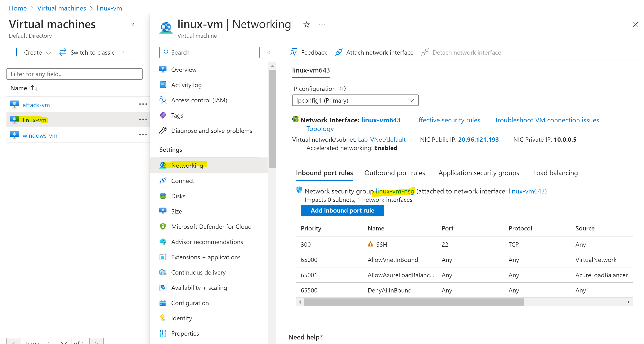Open the ipconfig1 (Primary) dropdown

[x=355, y=100]
